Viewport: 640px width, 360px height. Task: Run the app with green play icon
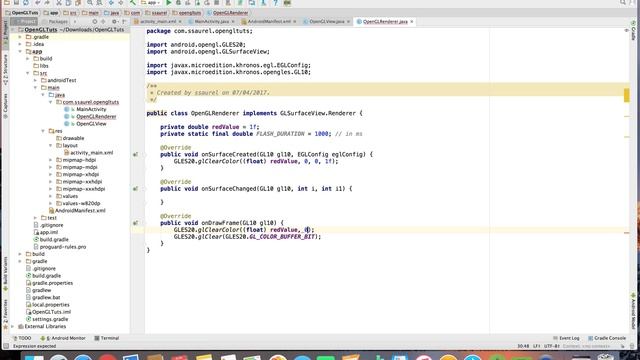(169, 2)
